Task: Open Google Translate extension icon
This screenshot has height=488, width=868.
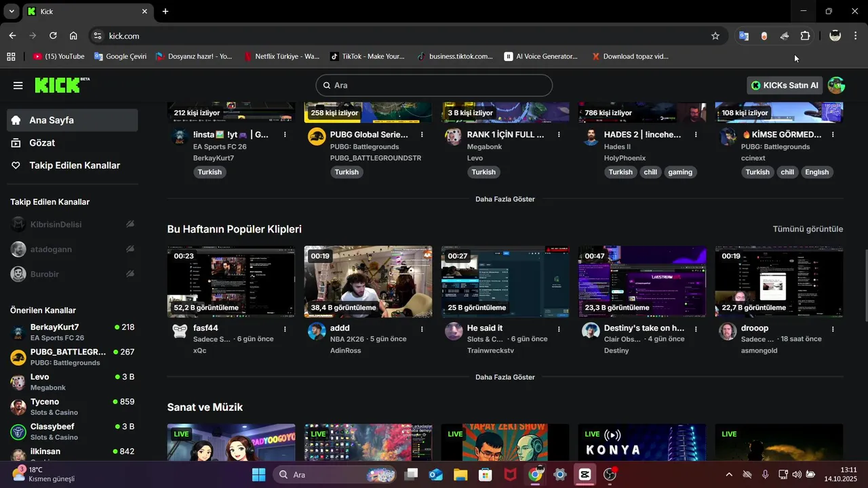Action: click(744, 36)
